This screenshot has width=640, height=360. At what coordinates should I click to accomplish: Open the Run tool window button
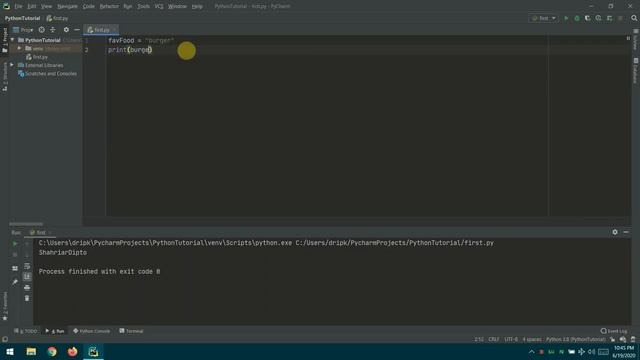55,331
